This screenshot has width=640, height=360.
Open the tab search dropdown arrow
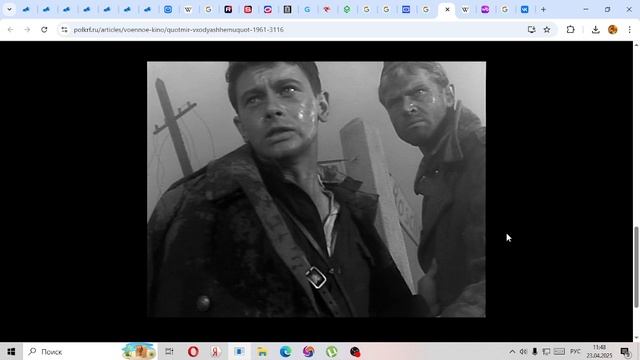[9, 9]
